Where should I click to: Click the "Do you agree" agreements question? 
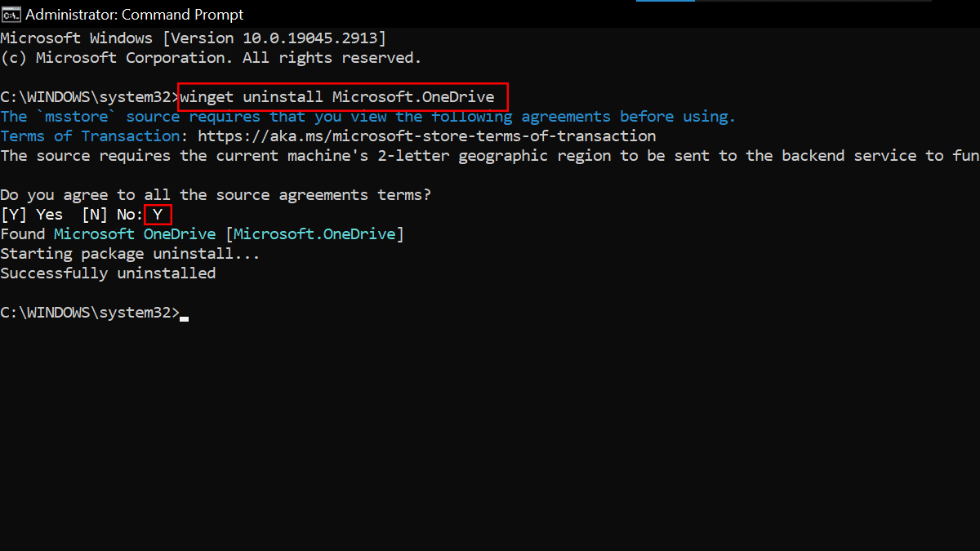[x=216, y=195]
